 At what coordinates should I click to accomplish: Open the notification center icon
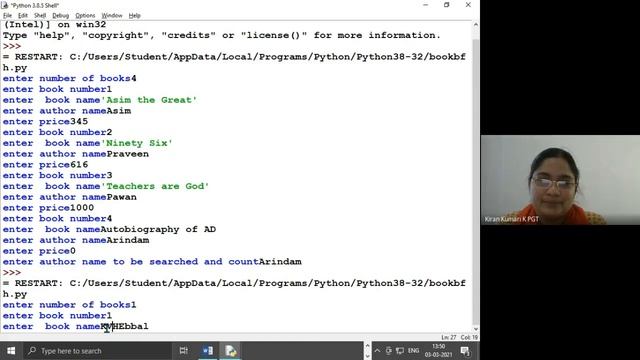click(465, 351)
